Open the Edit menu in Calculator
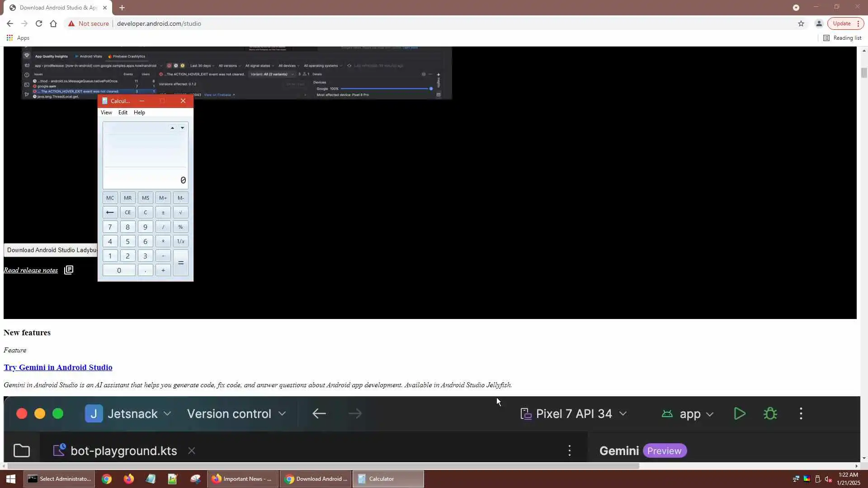Screen dimensions: 868x488 [x=123, y=113]
